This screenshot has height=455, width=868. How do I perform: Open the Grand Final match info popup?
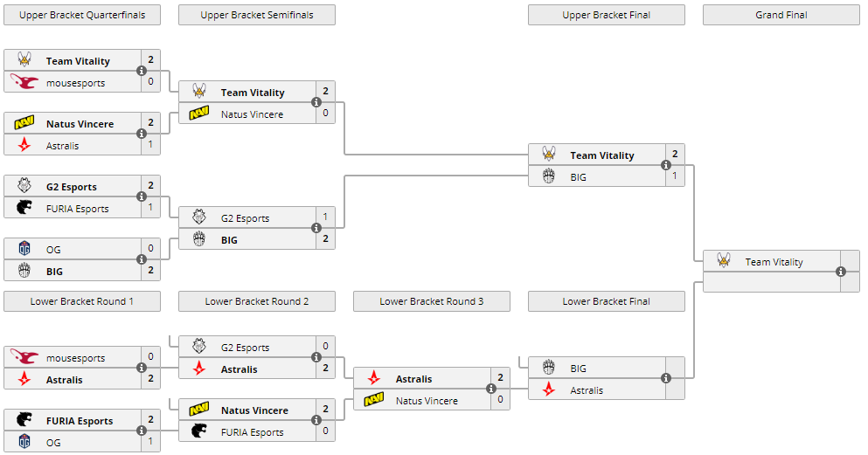pyautogui.click(x=841, y=272)
